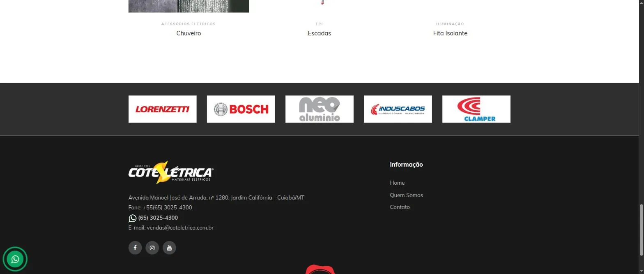Click the vertical page scrollbar thumb
Viewport: 644px width, 274px height.
tap(642, 229)
